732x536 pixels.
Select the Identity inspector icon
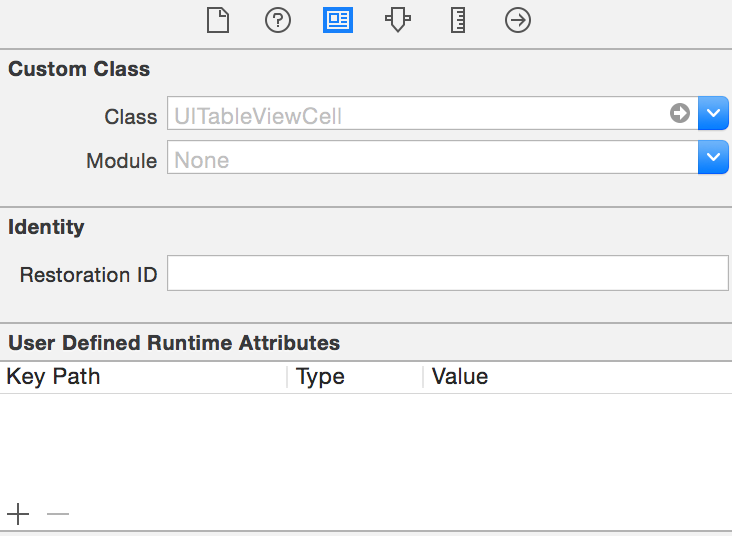[338, 20]
